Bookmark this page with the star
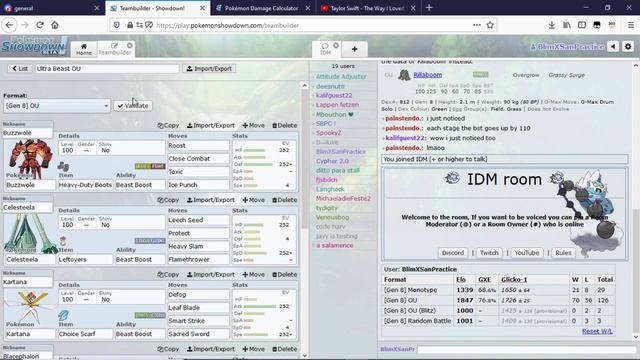This screenshot has height=360, width=640. click(x=490, y=25)
